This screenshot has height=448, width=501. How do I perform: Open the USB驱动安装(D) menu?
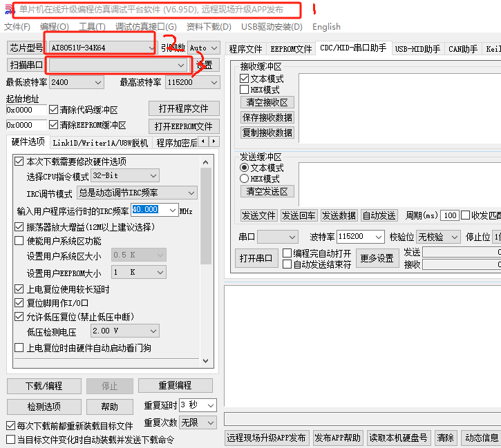[x=272, y=27]
